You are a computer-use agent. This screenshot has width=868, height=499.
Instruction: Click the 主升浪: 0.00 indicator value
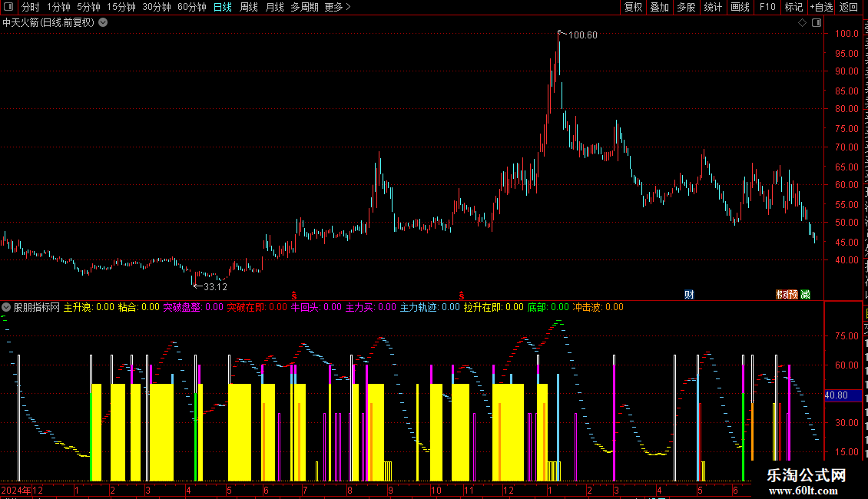89,307
